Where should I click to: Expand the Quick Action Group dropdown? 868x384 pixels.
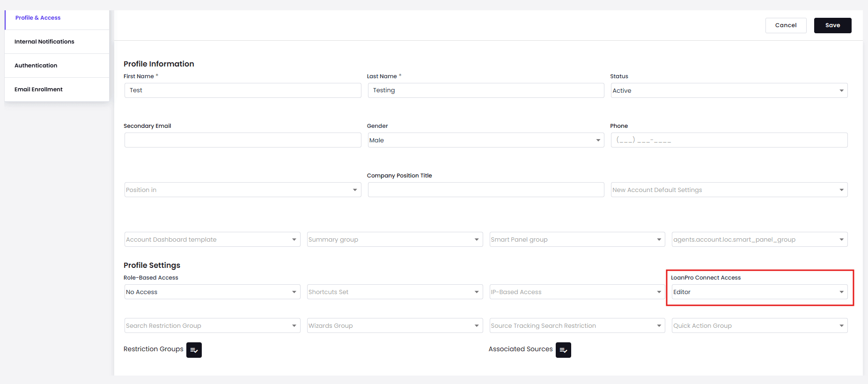(x=759, y=325)
